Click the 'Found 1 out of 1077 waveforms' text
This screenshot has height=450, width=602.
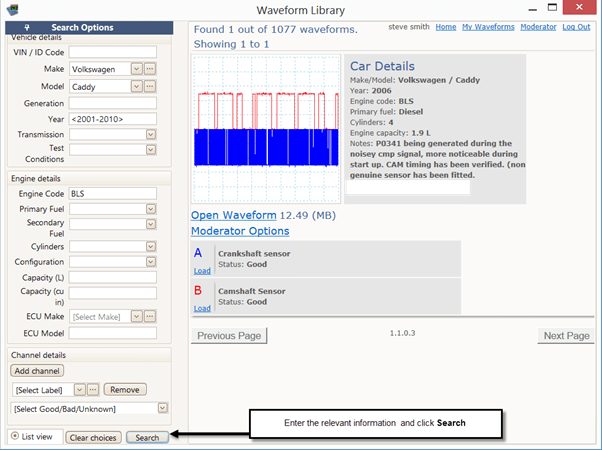[275, 30]
